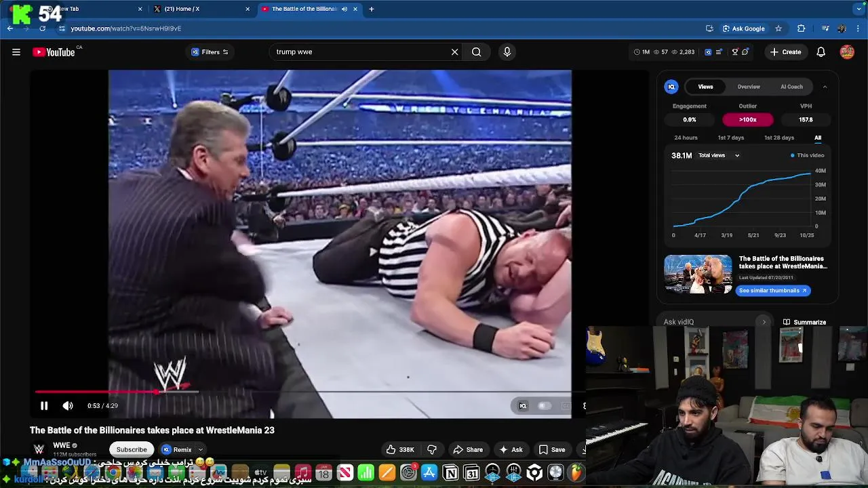The image size is (868, 488).
Task: Open the vidIQ Filters dropdown
Action: coord(210,52)
